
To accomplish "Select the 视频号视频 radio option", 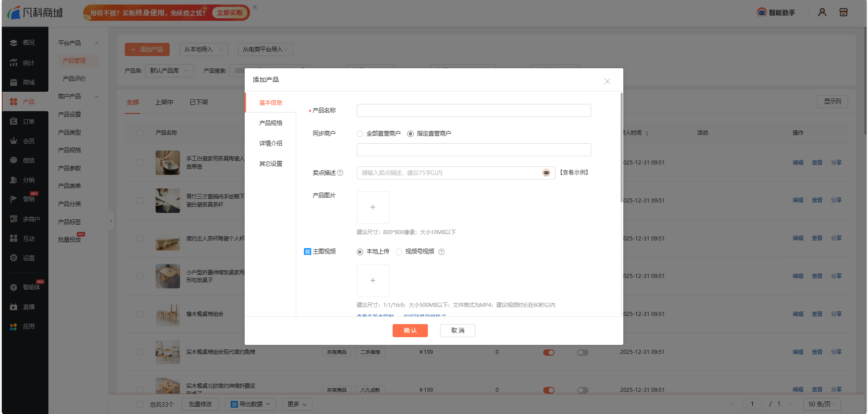I will (x=399, y=252).
